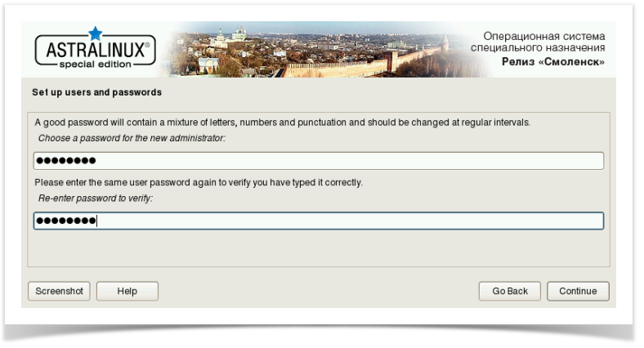Click the "Операционная система" header text

pyautogui.click(x=543, y=37)
